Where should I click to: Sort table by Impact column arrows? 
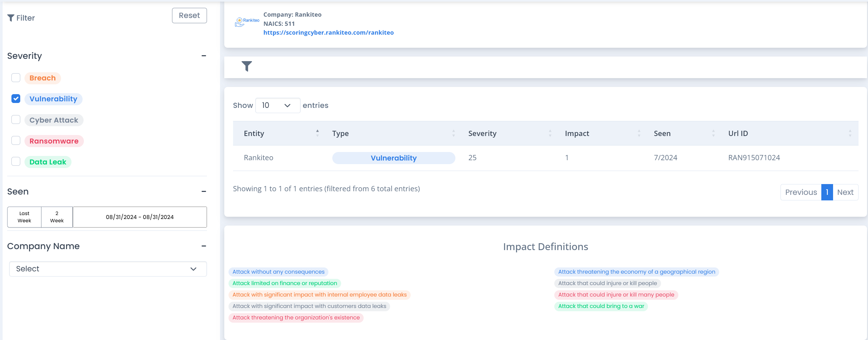[x=639, y=133]
